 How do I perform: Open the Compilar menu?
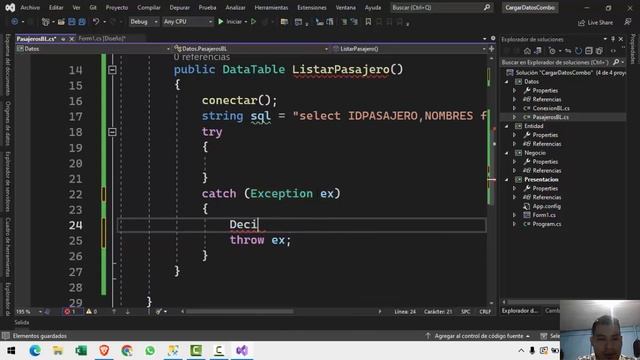[x=149, y=7]
